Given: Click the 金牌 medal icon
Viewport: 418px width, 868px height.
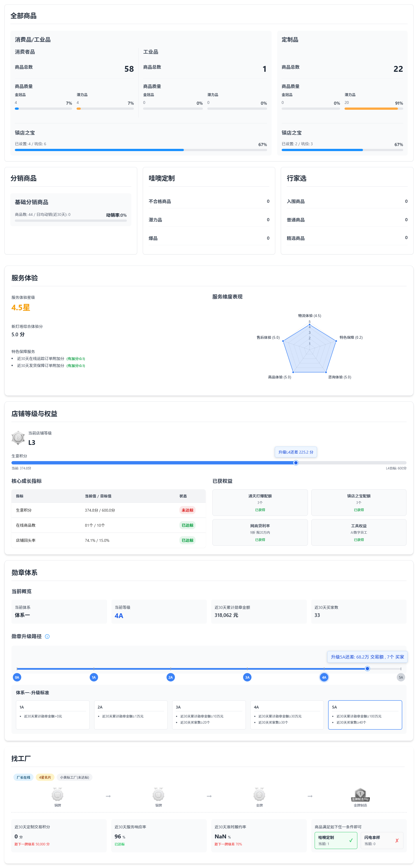Looking at the screenshot, I should pyautogui.click(x=259, y=795).
